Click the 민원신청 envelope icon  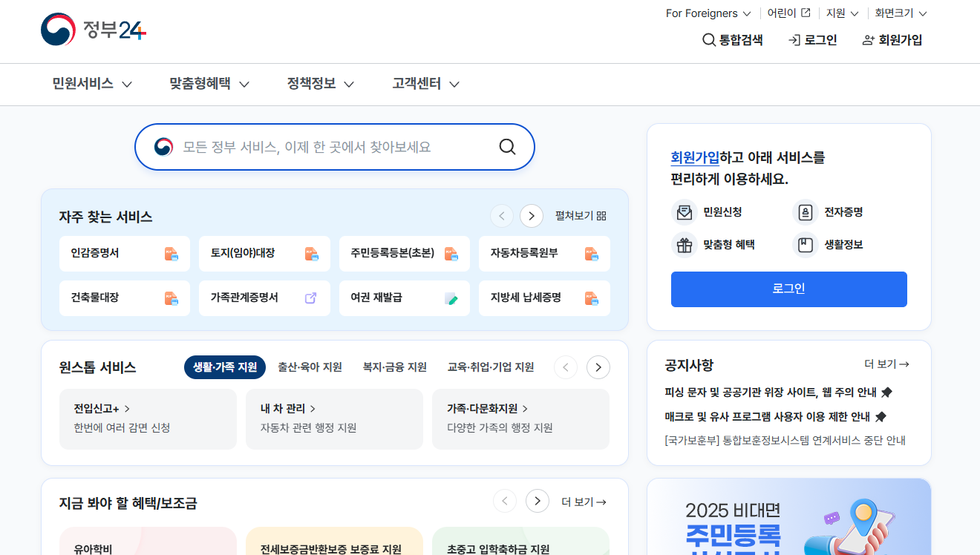pos(685,212)
